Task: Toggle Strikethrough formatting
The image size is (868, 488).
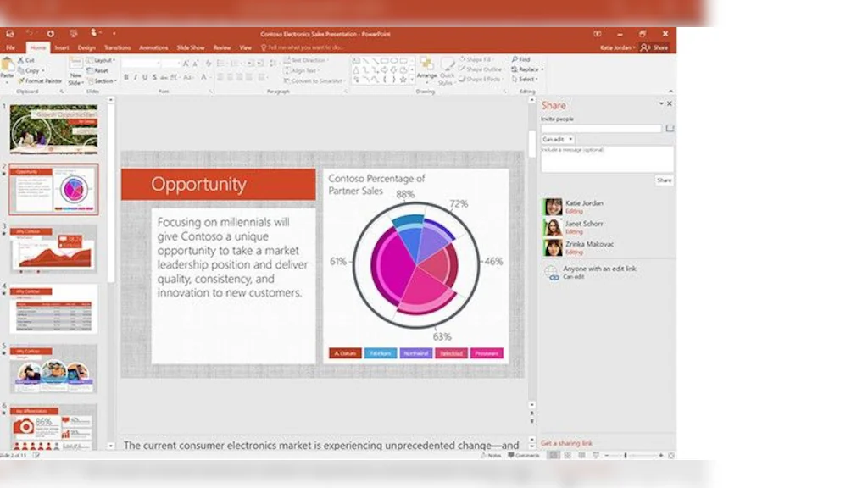Action: tap(164, 77)
